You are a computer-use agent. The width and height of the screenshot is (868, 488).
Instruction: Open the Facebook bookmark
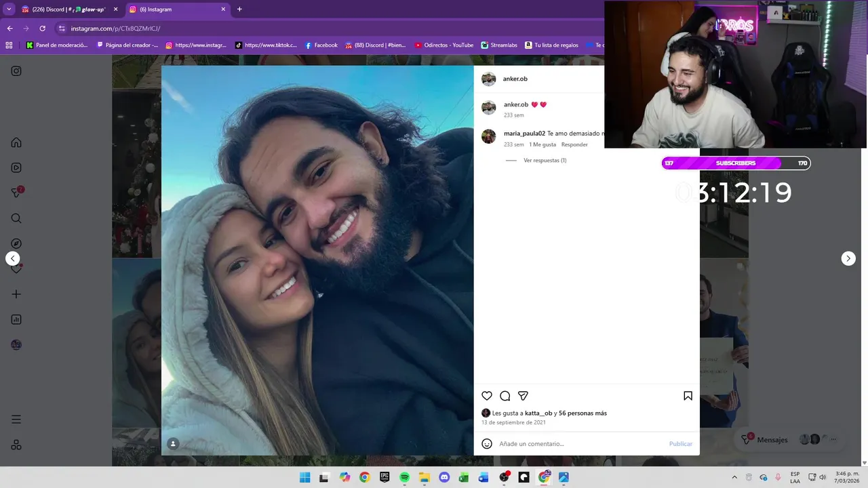321,45
